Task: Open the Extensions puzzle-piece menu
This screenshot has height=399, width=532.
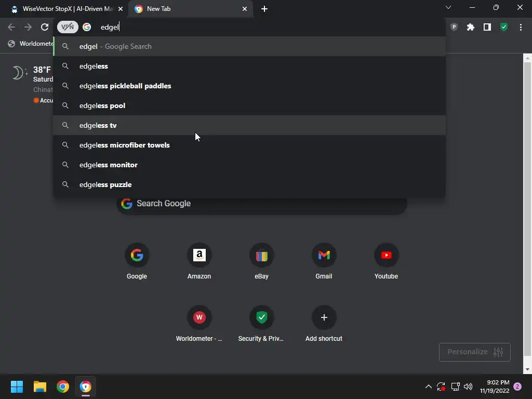Action: coord(471,27)
